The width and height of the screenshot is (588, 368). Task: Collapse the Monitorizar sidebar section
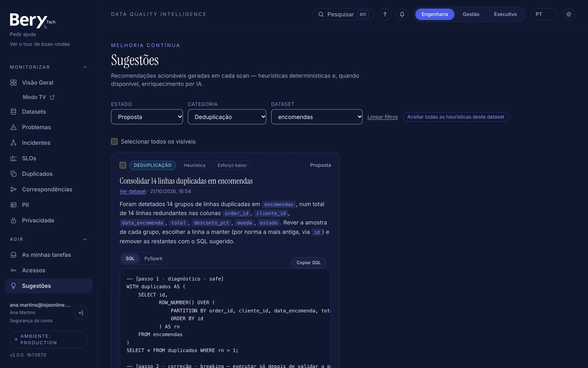point(85,67)
